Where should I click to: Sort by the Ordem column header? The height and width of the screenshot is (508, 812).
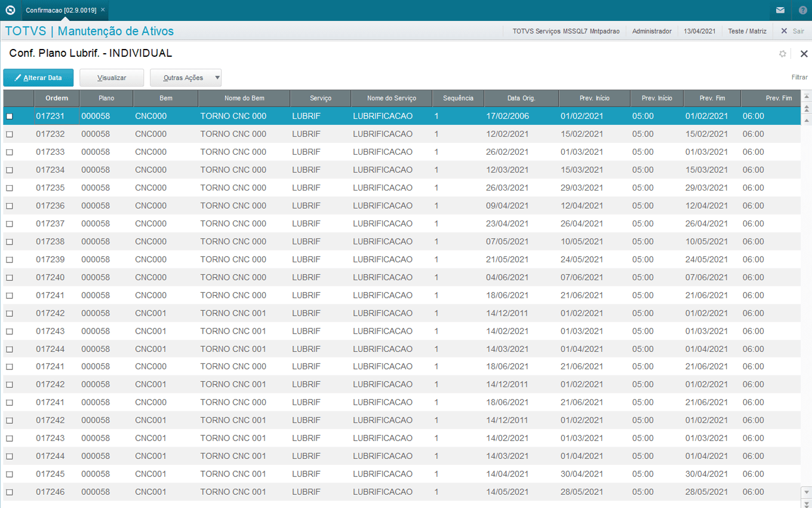point(57,98)
